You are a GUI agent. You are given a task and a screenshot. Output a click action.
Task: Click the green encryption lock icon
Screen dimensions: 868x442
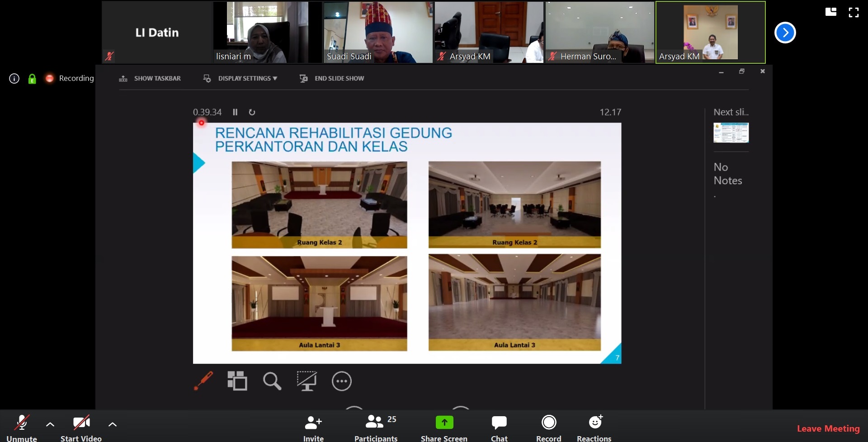pos(32,79)
